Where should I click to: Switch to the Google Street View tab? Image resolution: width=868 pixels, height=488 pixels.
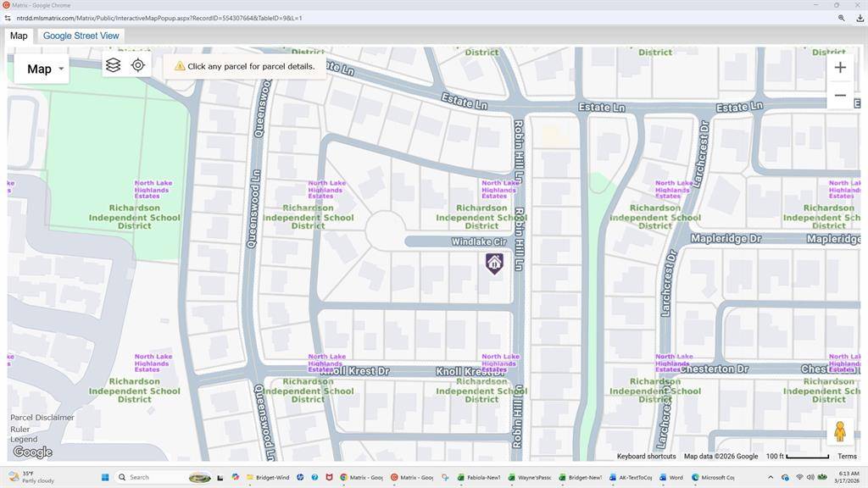pos(81,36)
